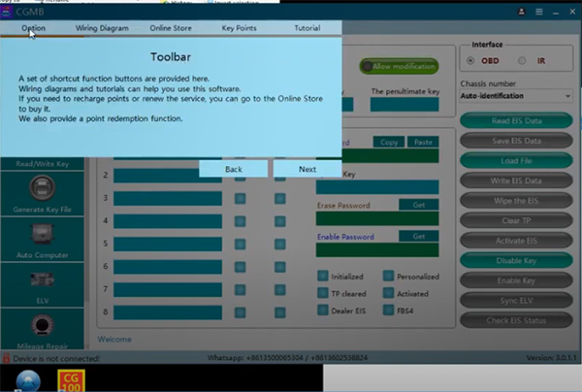Select the OBD interface radio button
Viewport: 582px width, 392px height.
(x=475, y=60)
